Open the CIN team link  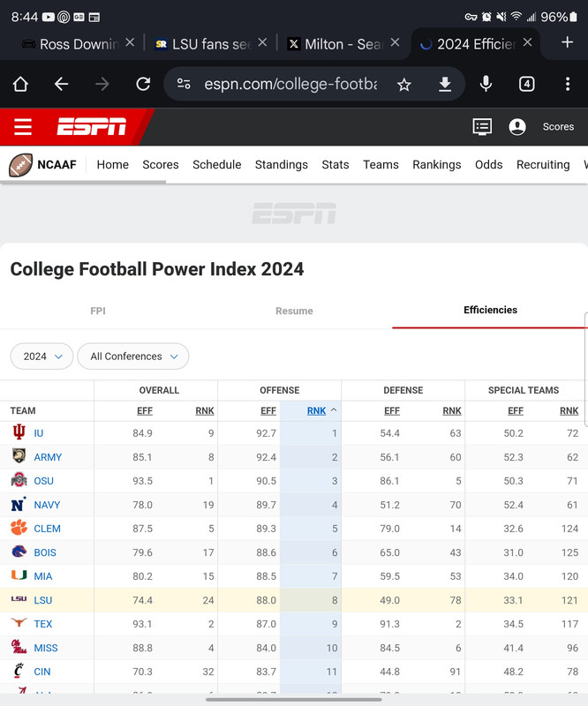click(x=41, y=672)
